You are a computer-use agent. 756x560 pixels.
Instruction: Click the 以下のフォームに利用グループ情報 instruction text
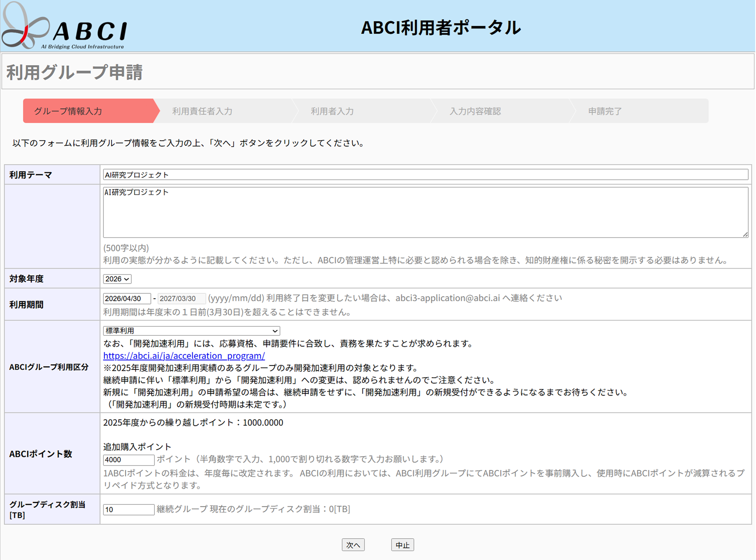pyautogui.click(x=189, y=143)
